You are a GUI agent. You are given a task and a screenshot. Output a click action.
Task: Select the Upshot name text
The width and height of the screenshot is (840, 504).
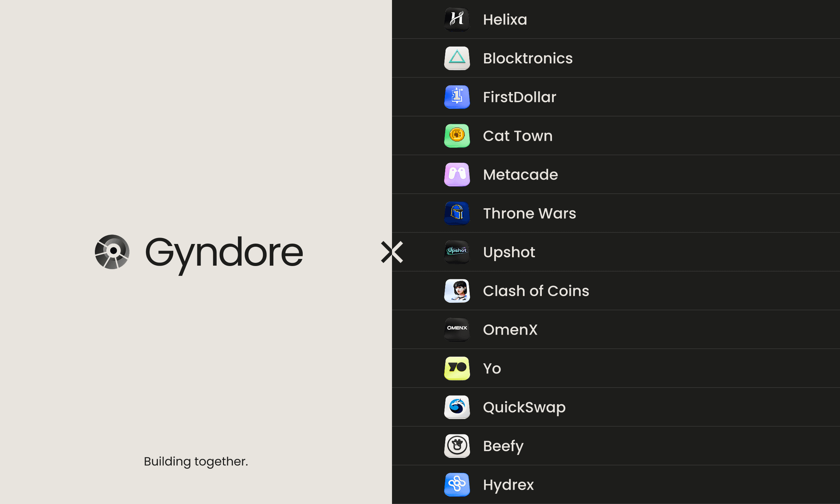coord(509,253)
